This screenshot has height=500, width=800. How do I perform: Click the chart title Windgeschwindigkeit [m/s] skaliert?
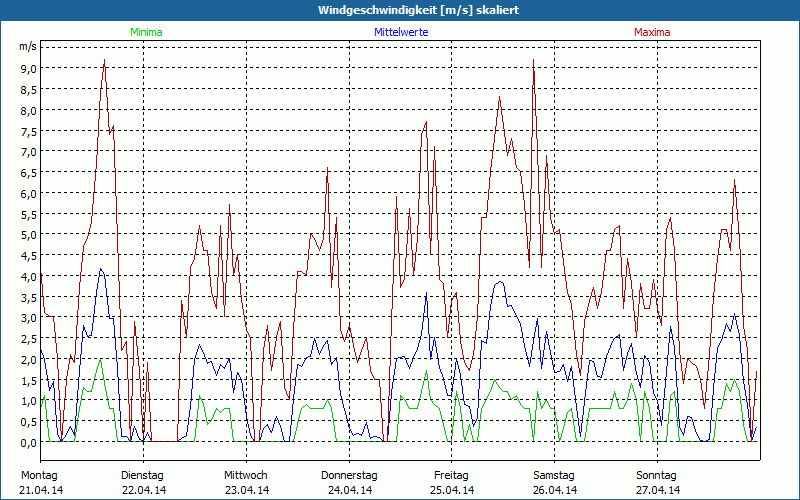pyautogui.click(x=418, y=10)
